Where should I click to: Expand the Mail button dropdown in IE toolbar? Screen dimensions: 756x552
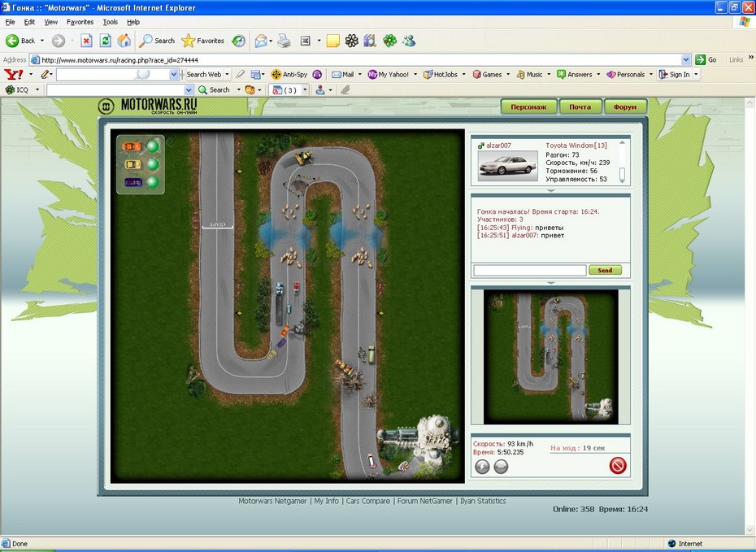[271, 41]
